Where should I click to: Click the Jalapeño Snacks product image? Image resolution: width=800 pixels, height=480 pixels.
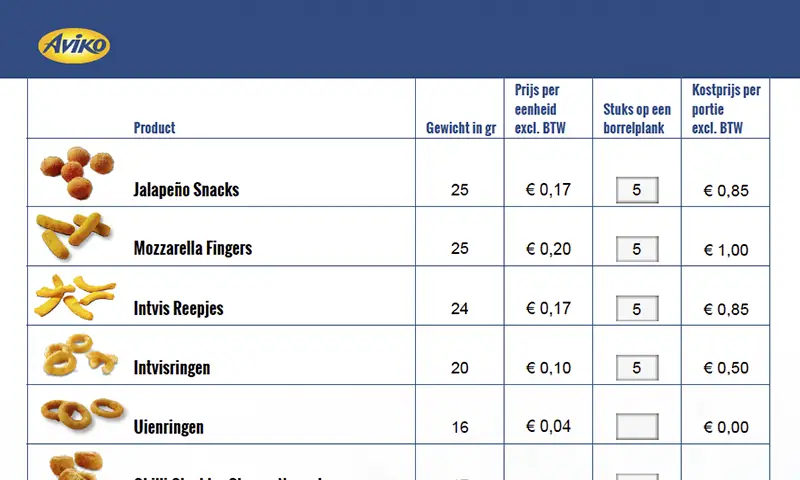(x=79, y=173)
